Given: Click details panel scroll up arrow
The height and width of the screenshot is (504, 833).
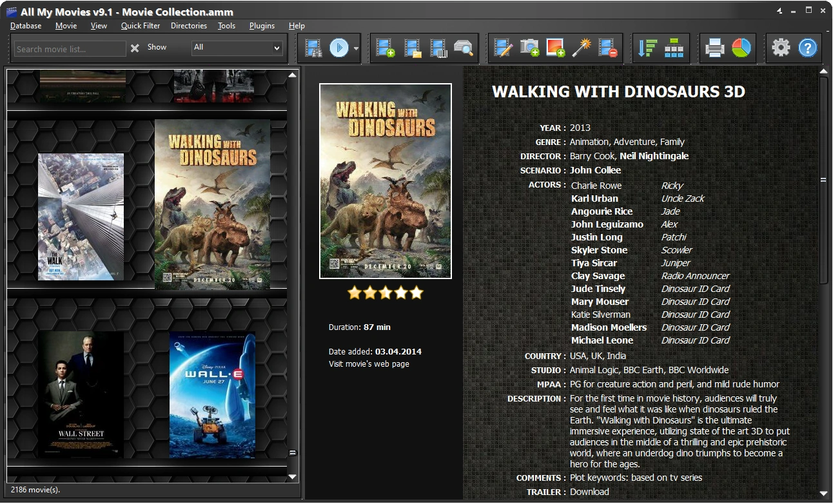Looking at the screenshot, I should (823, 71).
